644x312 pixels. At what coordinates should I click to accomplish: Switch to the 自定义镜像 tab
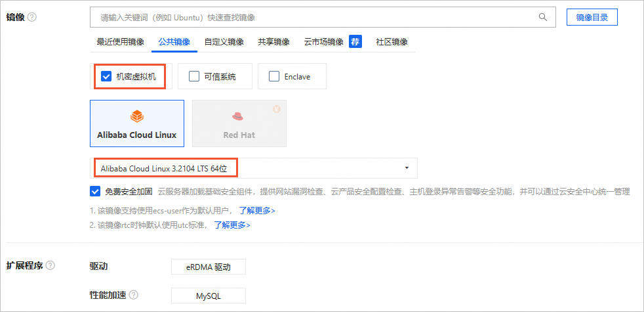[x=224, y=42]
